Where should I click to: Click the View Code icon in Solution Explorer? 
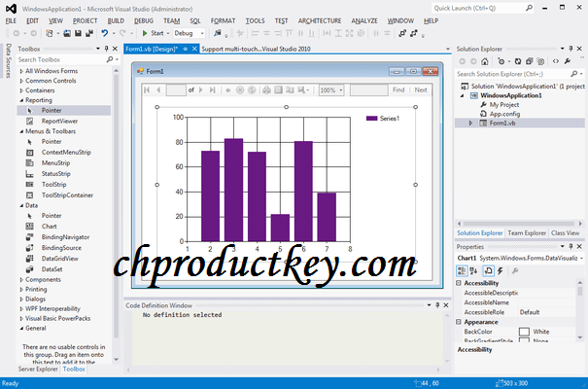click(556, 61)
